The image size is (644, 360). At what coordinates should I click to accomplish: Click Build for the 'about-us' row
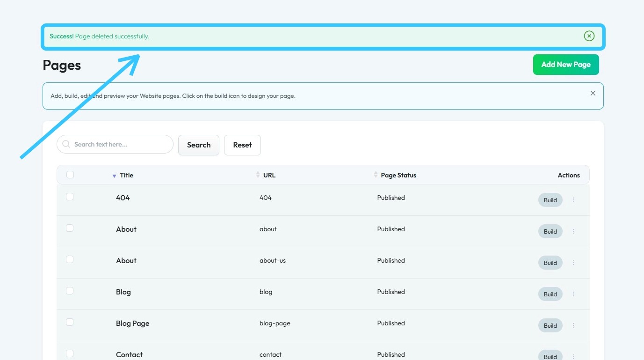[x=550, y=263]
